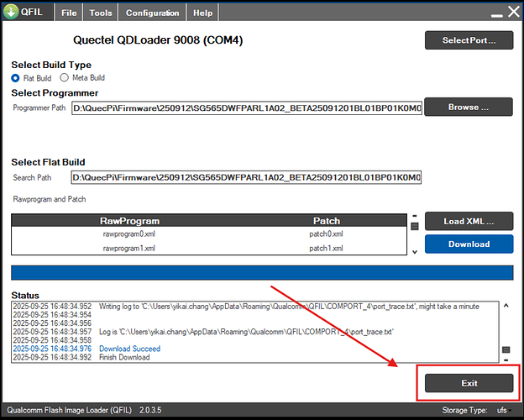Viewport: 524px width, 420px height.
Task: Click the RawProgram column header
Action: [129, 221]
